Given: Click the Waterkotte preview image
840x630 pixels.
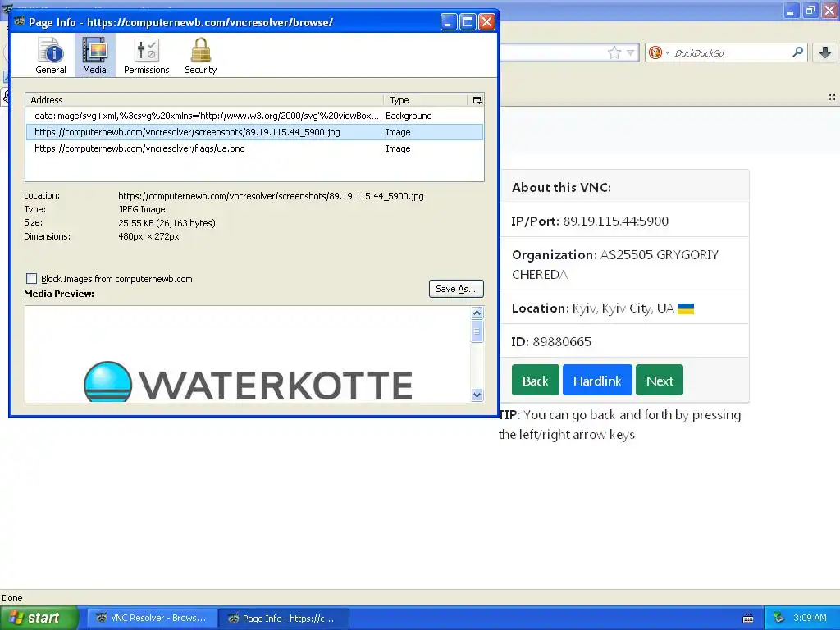Looking at the screenshot, I should click(248, 381).
